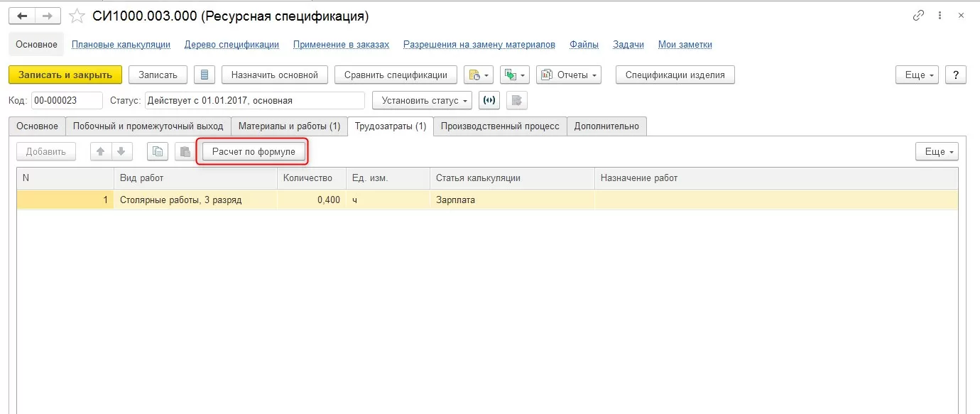Click the Вид работ column header

tap(195, 178)
